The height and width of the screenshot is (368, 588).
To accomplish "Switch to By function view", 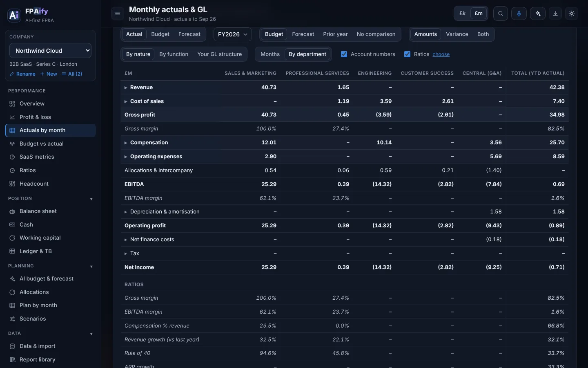I will [174, 54].
